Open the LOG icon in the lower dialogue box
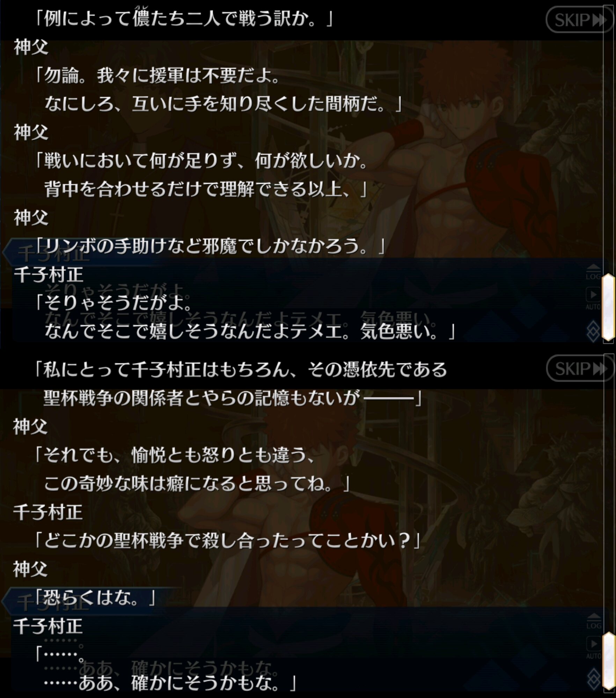The width and height of the screenshot is (616, 698). 593,622
